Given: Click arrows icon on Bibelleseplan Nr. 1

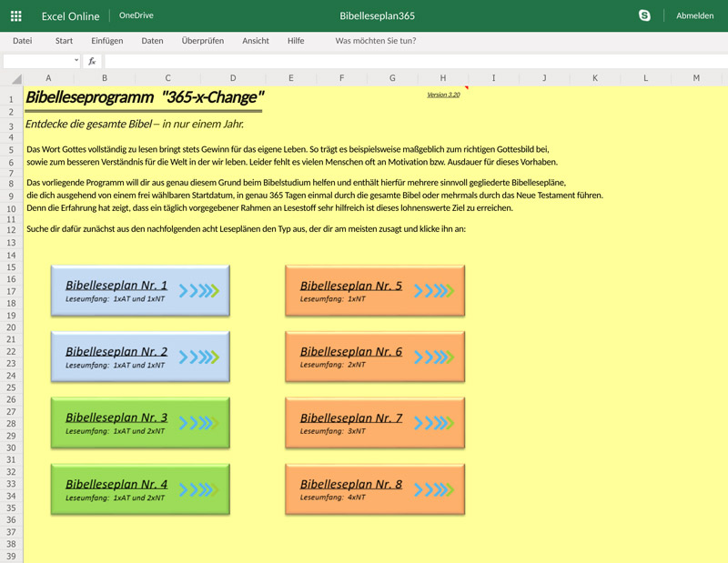Looking at the screenshot, I should 199,290.
